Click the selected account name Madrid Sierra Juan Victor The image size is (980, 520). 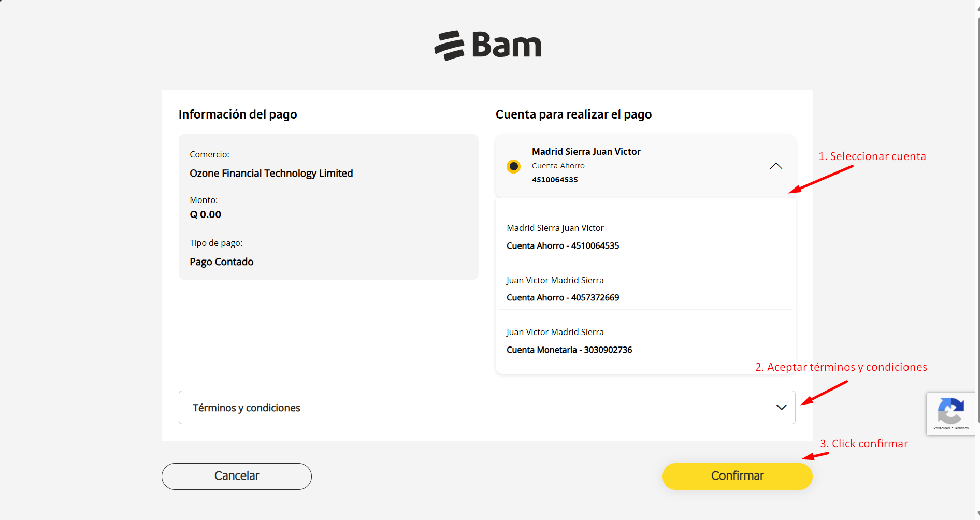click(586, 152)
